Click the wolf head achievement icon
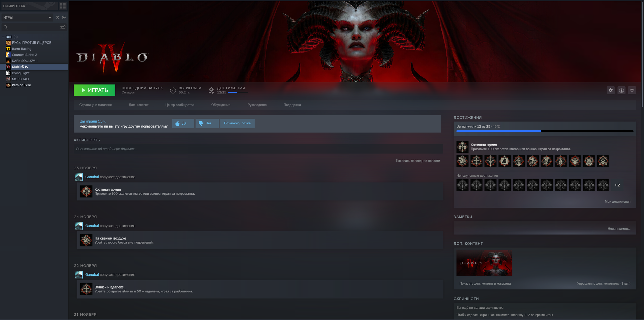This screenshot has width=644, height=320. pyautogui.click(x=462, y=161)
